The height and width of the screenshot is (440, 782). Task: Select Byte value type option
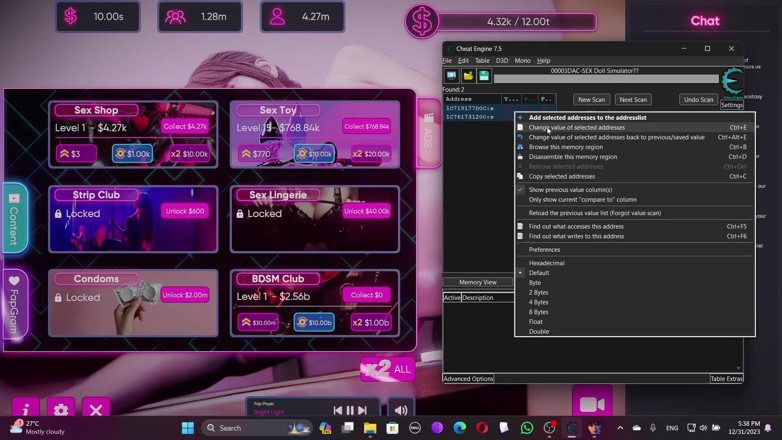634,283
